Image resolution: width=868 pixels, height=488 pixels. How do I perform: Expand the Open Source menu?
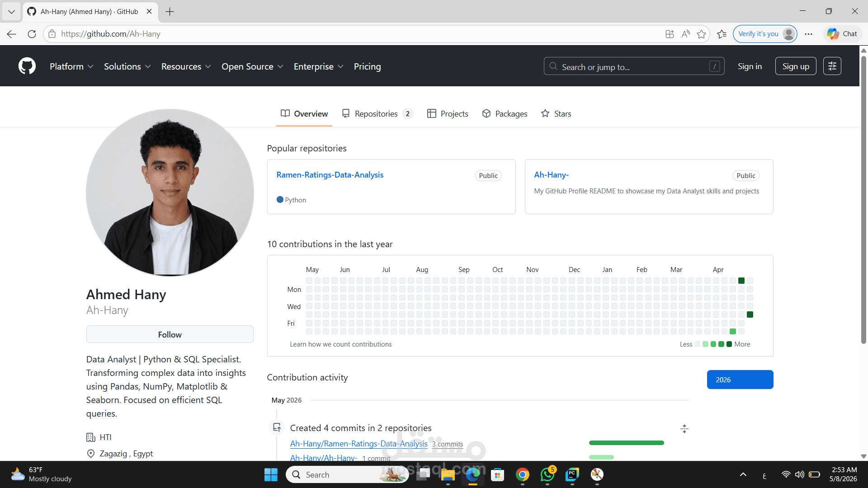click(x=252, y=66)
